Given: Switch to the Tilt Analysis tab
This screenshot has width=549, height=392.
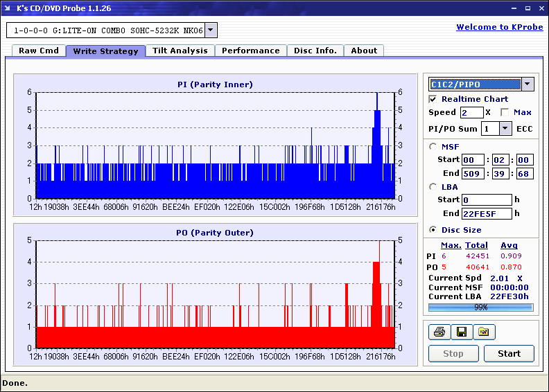Looking at the screenshot, I should pyautogui.click(x=180, y=51).
